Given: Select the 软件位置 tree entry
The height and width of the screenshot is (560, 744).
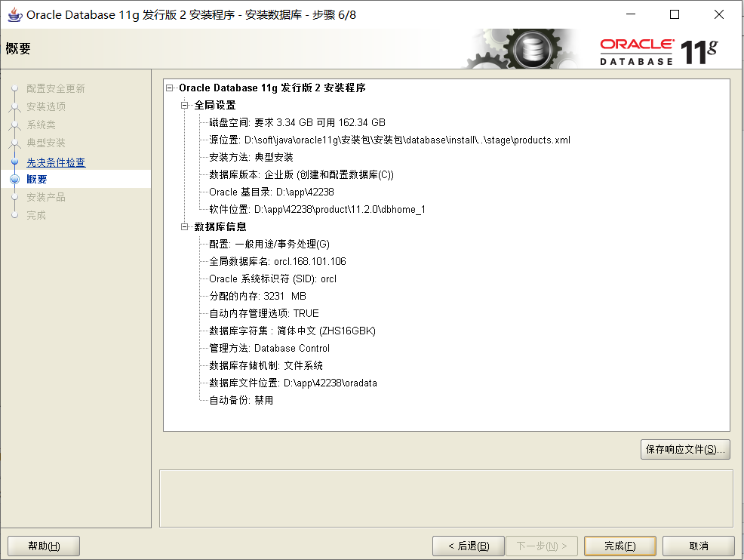Looking at the screenshot, I should 317,210.
